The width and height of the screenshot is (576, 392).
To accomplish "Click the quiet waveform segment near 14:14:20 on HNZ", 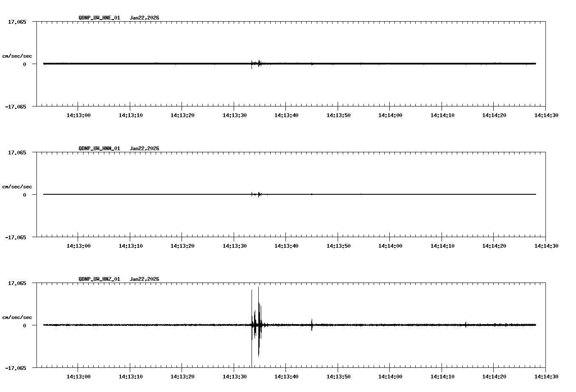I will 494,325.
